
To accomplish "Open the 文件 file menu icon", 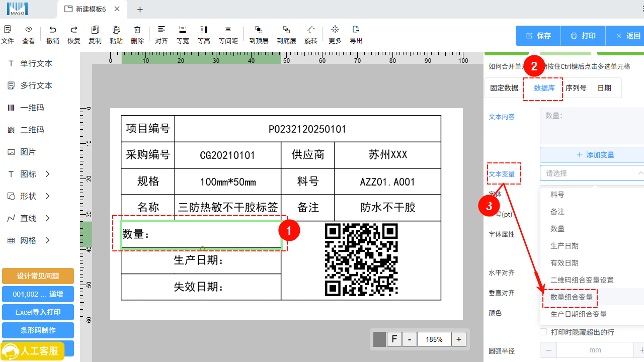I will pos(8,30).
